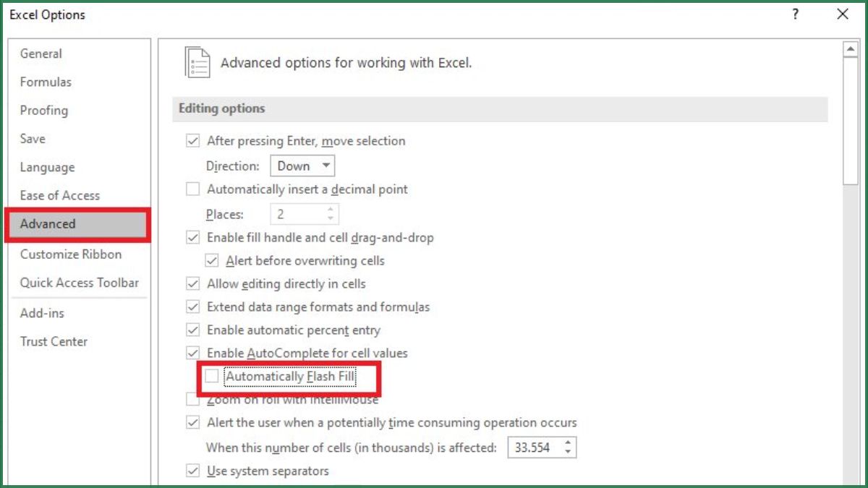Toggle Enable AutoComplete for cell values

pyautogui.click(x=193, y=354)
